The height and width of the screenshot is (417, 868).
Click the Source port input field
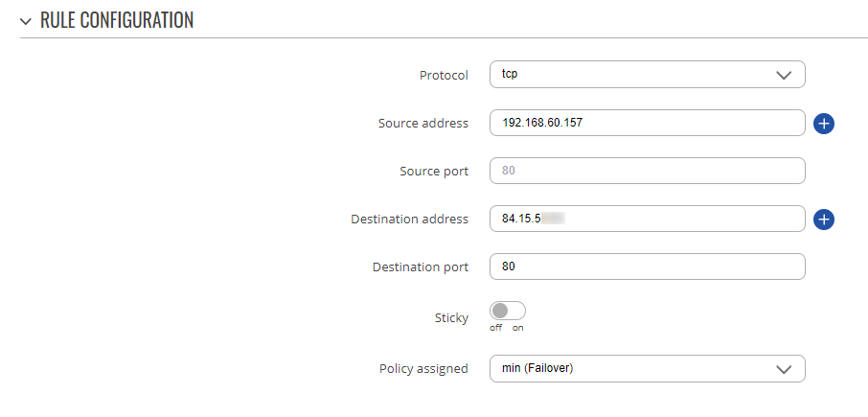click(647, 172)
